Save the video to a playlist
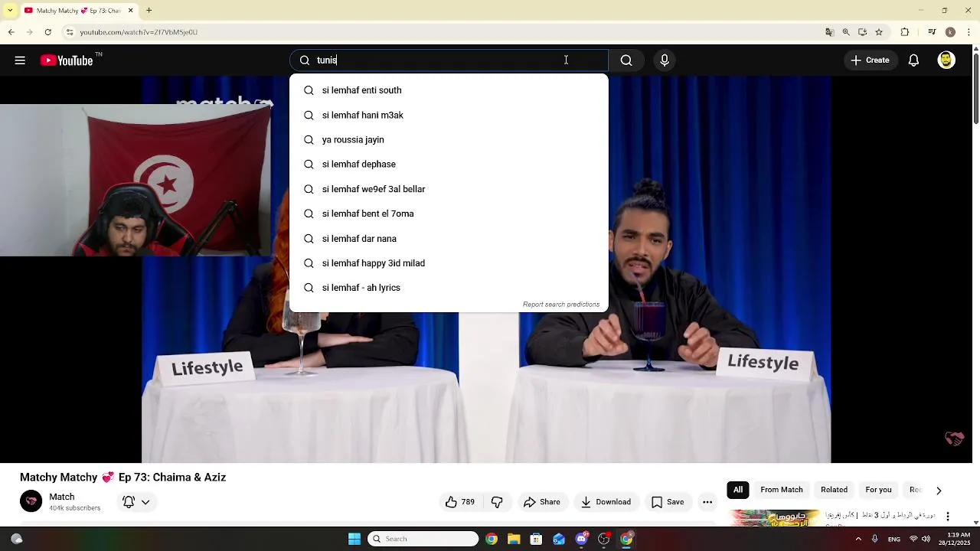Screen dimensions: 980x551 click(x=668, y=502)
